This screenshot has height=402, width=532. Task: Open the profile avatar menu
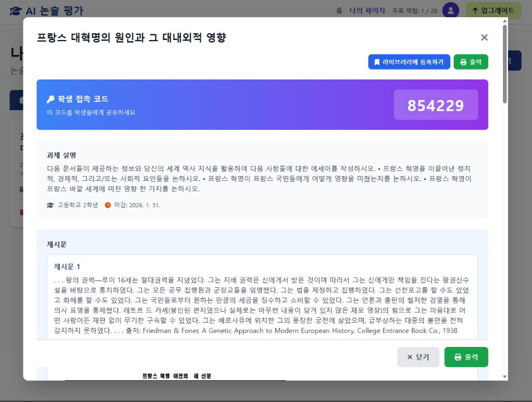coord(450,10)
